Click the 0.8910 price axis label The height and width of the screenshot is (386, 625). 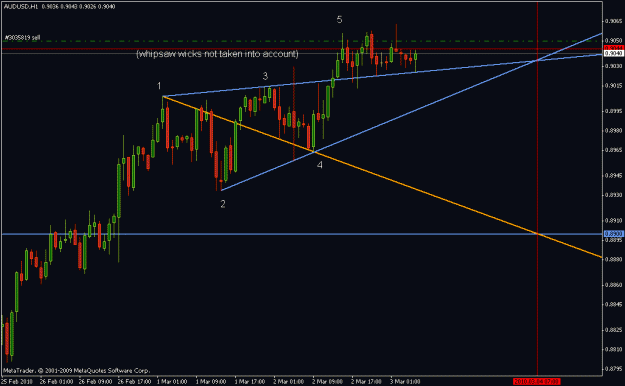point(614,221)
